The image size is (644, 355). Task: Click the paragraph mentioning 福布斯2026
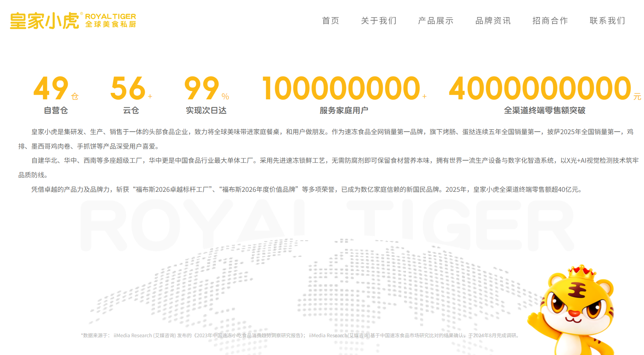click(307, 189)
